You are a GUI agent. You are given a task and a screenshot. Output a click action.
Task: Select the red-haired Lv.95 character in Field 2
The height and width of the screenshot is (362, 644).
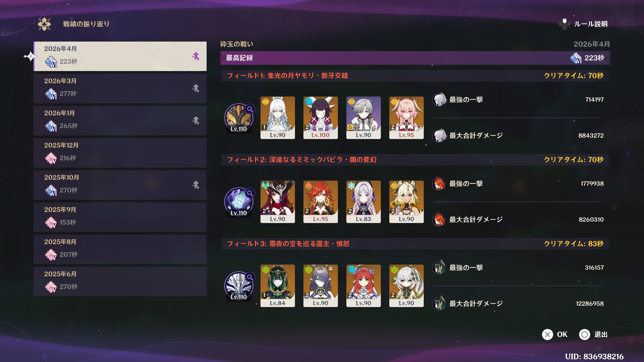pyautogui.click(x=320, y=202)
